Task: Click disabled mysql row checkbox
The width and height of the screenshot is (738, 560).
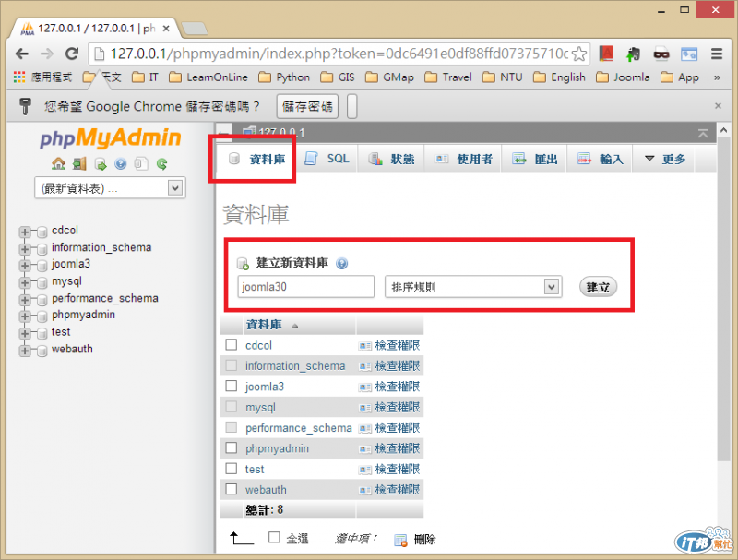Action: [232, 407]
